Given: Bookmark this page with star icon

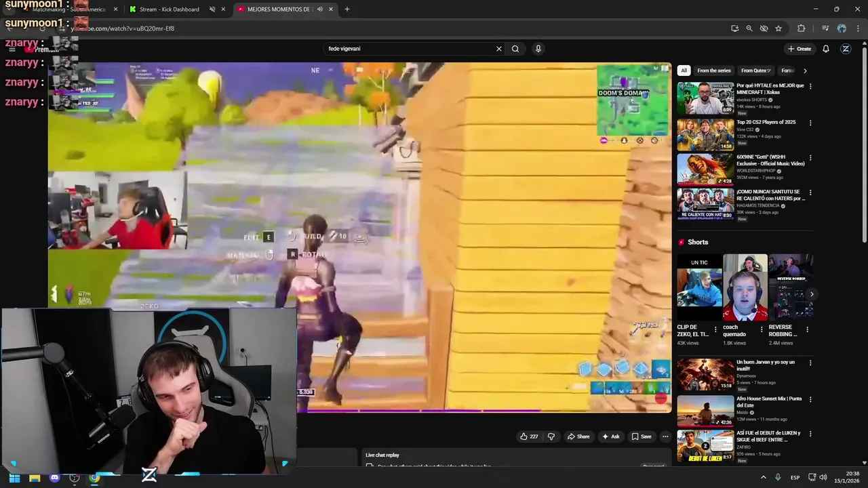Looking at the screenshot, I should (x=778, y=28).
